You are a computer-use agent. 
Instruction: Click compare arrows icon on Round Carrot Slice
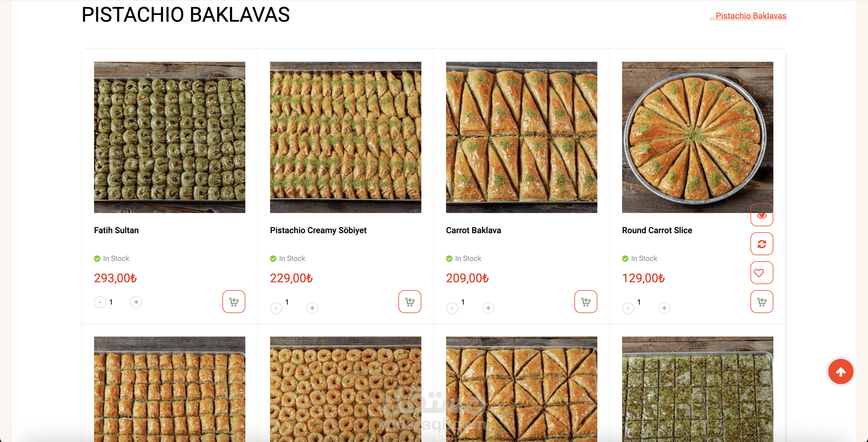click(762, 243)
